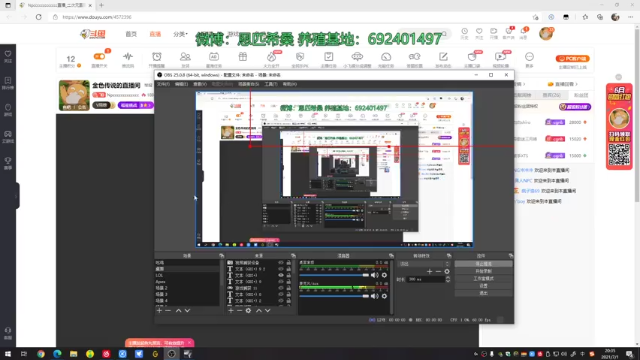Viewport: 640px width, 360px height.
Task: Open settings gear of second mixer track
Action: (x=384, y=296)
